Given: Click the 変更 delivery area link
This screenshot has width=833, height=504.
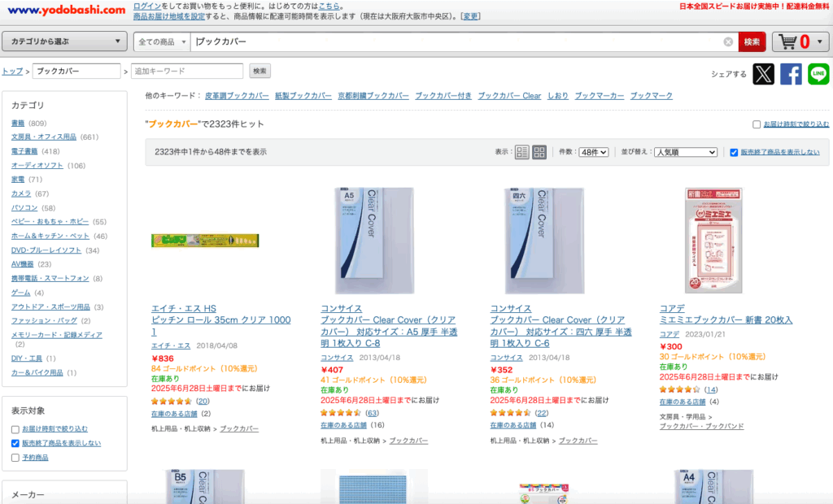Looking at the screenshot, I should [471, 16].
